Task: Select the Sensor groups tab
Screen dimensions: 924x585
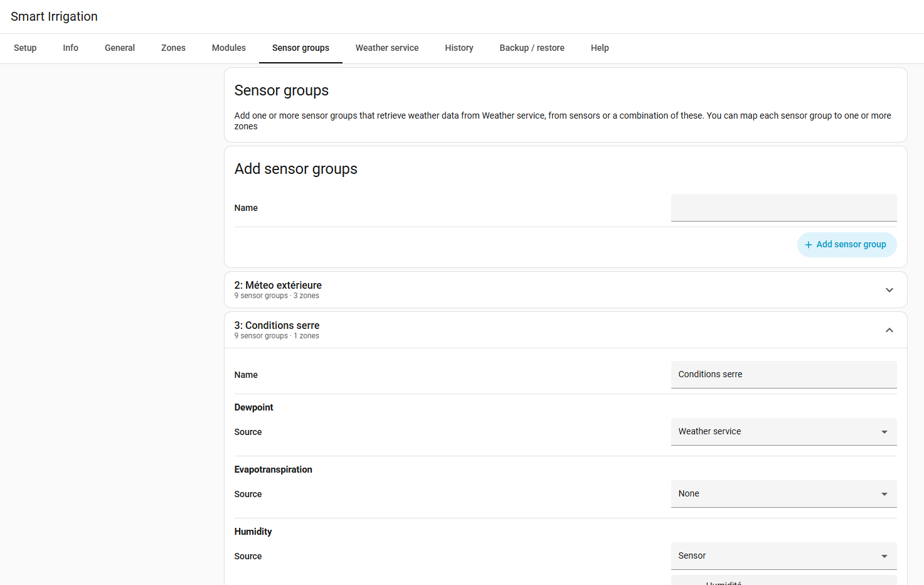Action: pos(300,48)
